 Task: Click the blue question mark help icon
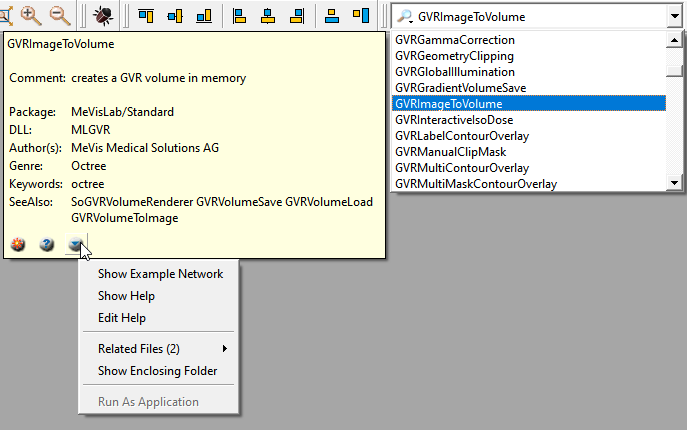point(46,244)
